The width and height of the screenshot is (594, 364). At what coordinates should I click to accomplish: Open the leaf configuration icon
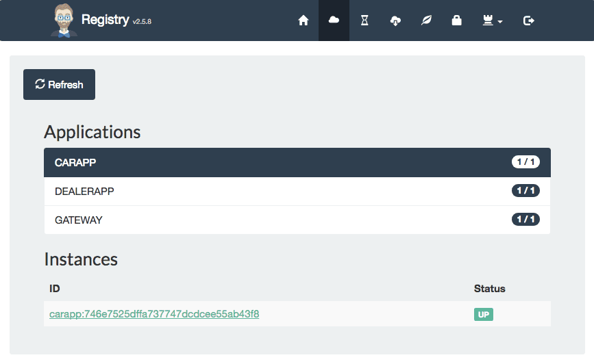tap(426, 21)
